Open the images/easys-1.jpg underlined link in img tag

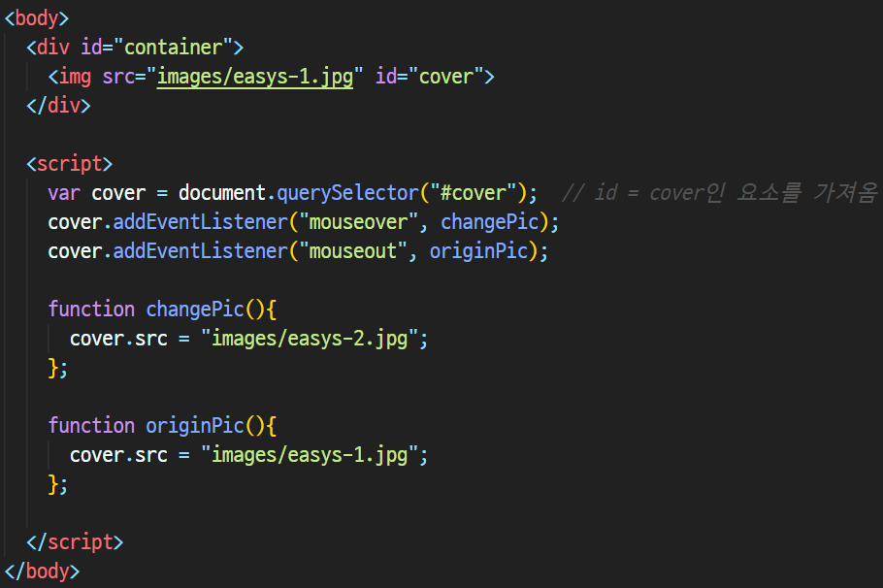[255, 77]
